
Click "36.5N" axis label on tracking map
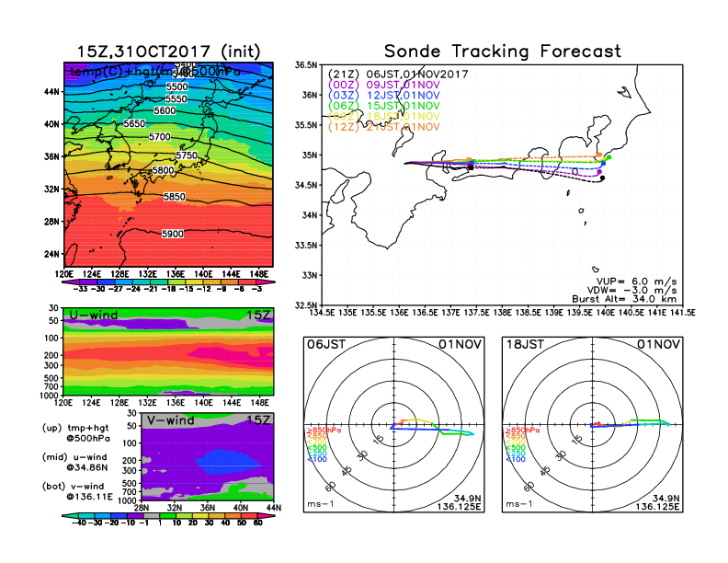click(307, 65)
